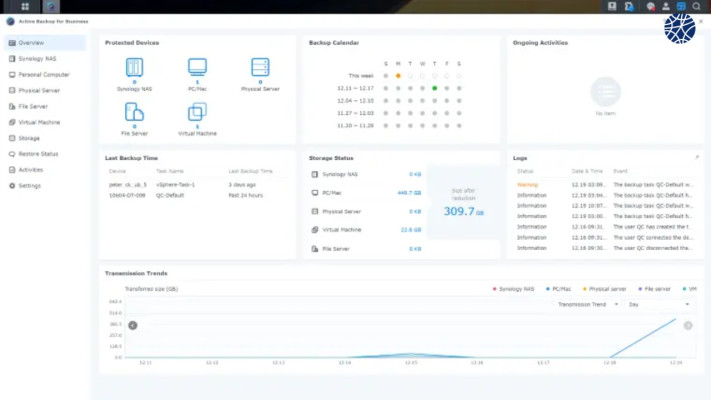Image resolution: width=711 pixels, height=400 pixels.
Task: Click next arrow on Transmission Trends chart
Action: (688, 325)
